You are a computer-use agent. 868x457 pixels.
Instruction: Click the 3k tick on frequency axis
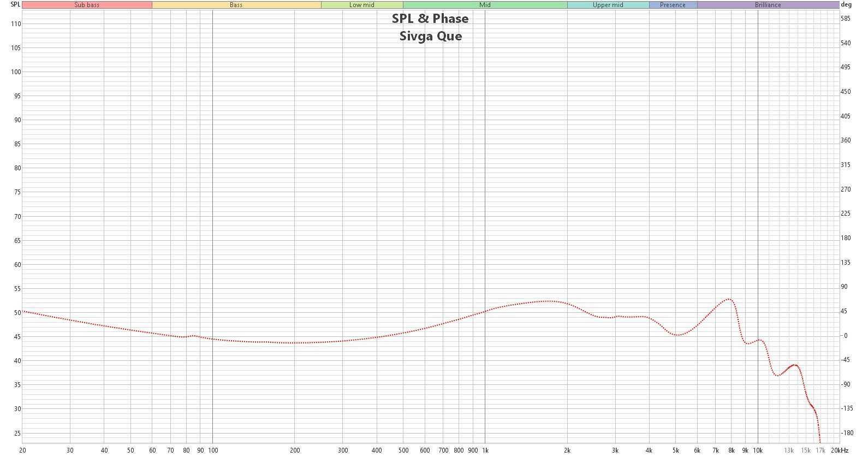point(615,450)
